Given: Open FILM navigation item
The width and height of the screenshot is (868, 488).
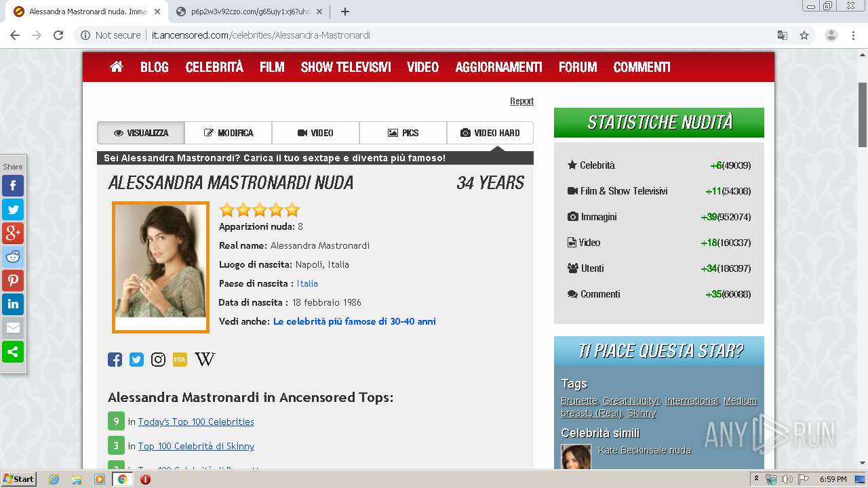Looking at the screenshot, I should 272,67.
